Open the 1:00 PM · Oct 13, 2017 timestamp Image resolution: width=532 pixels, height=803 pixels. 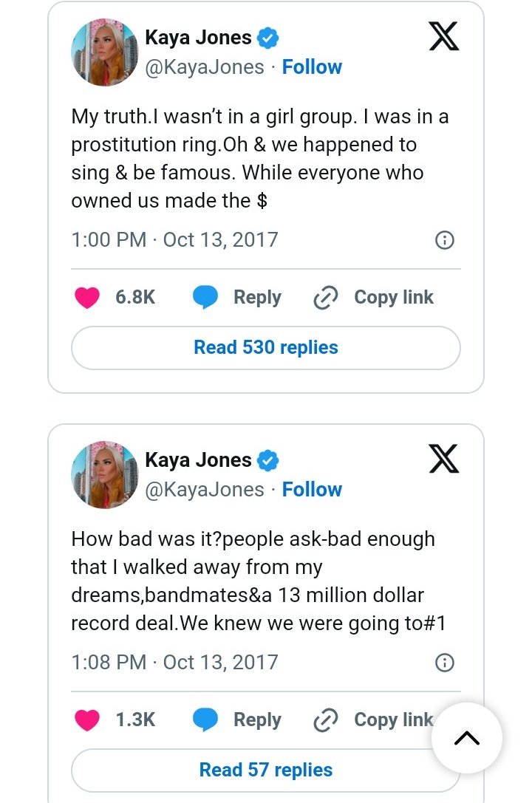tap(174, 240)
